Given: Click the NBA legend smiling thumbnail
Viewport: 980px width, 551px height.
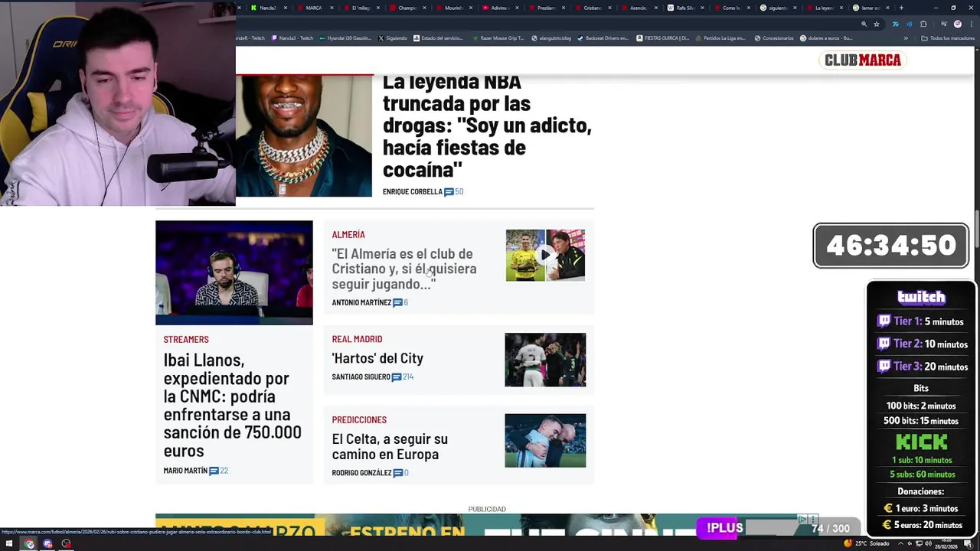Looking at the screenshot, I should click(x=304, y=135).
